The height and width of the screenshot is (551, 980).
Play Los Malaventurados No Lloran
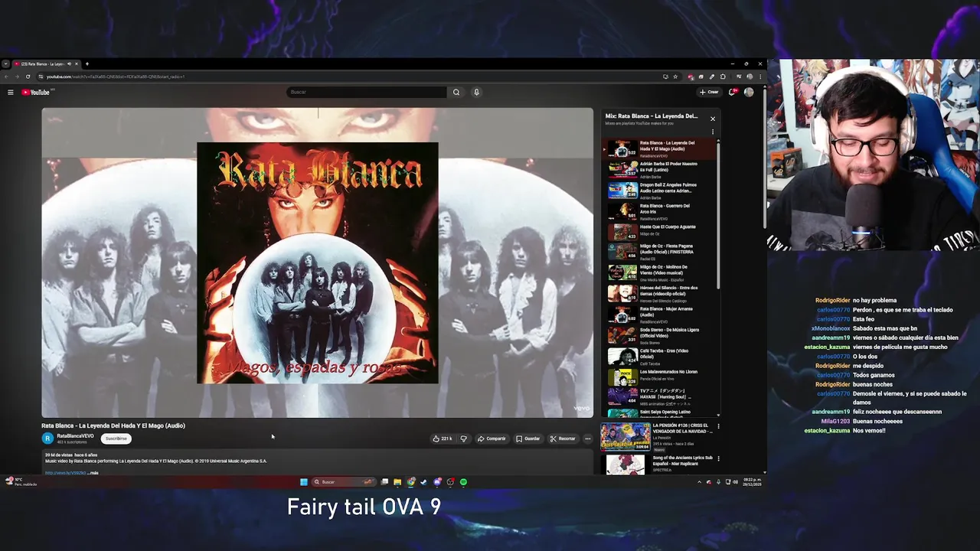(x=660, y=377)
